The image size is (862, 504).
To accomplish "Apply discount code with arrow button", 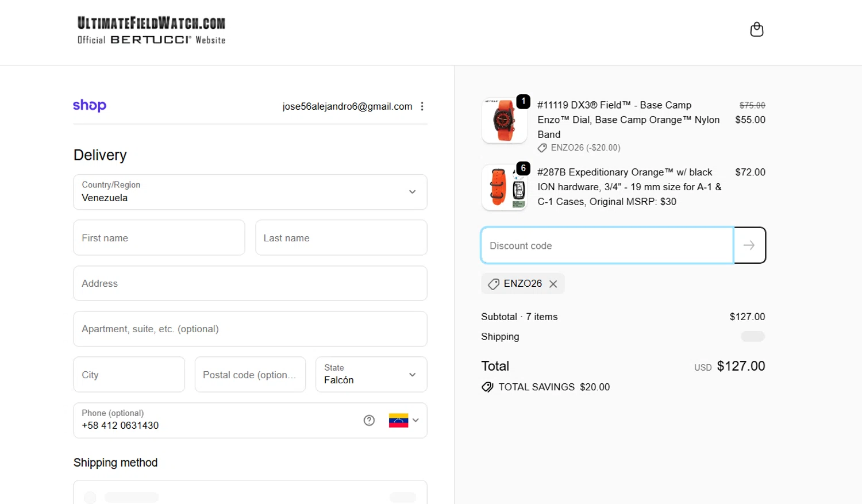I will click(749, 245).
